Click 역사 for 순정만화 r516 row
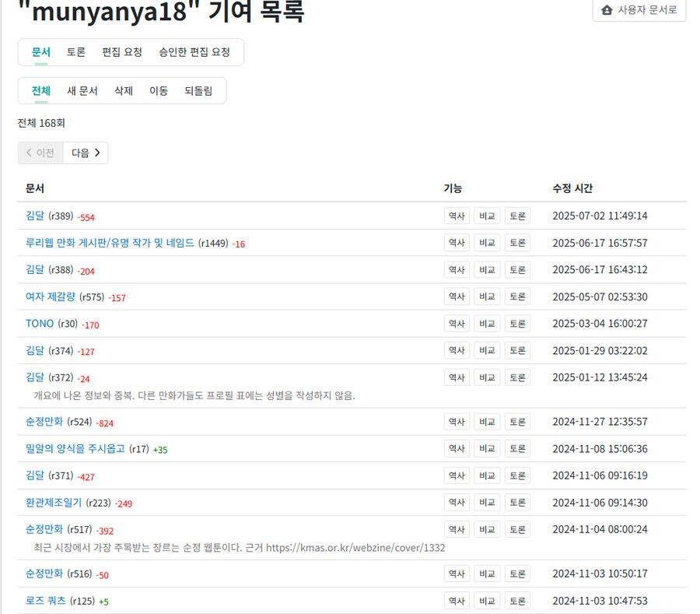Screen dimensions: 700x614 pyautogui.click(x=457, y=574)
